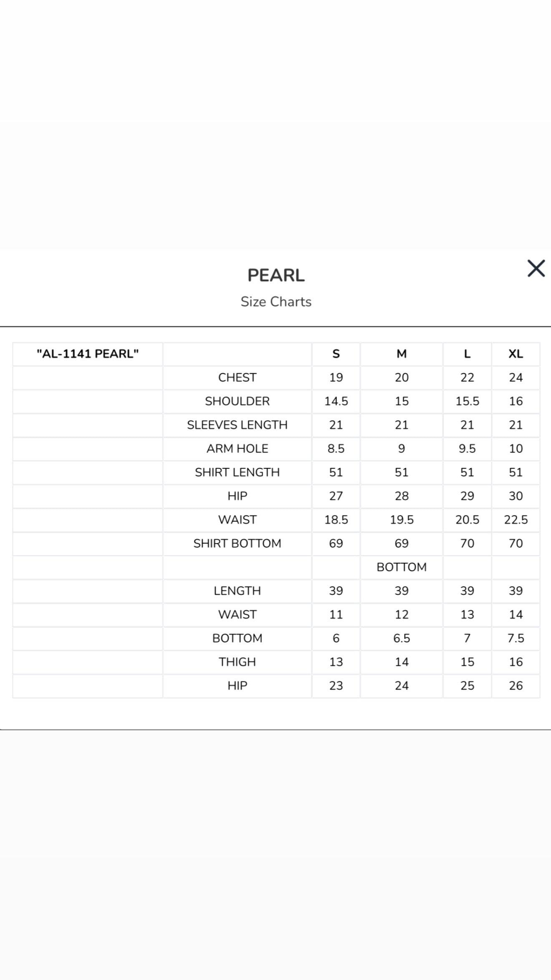Select the THIGH row label
The height and width of the screenshot is (980, 551).
tap(237, 662)
